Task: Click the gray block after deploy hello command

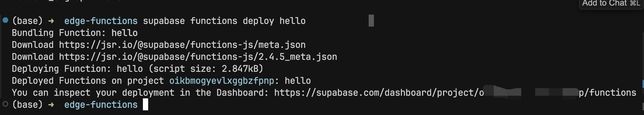Action: pos(371,21)
